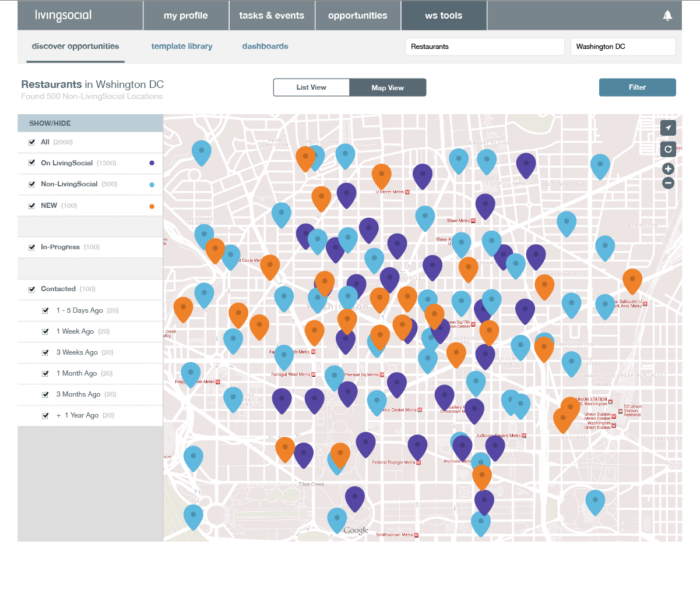Open the my profile tab
Image resolution: width=700 pixels, height=601 pixels.
point(186,16)
